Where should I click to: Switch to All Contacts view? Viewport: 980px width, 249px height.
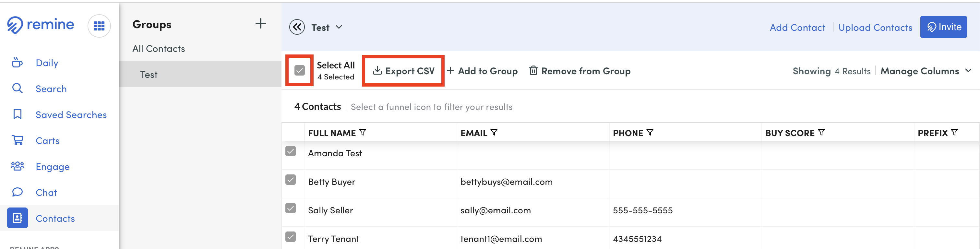(x=158, y=48)
